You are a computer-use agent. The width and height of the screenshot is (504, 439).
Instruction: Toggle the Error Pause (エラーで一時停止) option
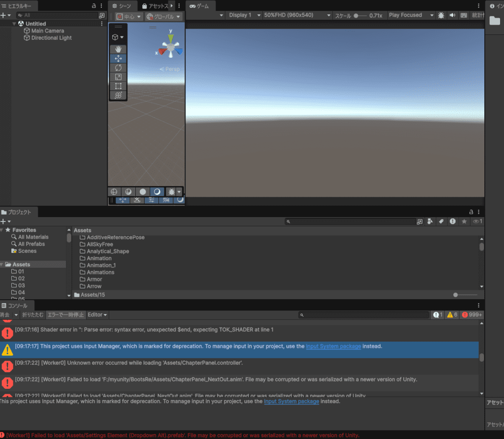pyautogui.click(x=65, y=315)
